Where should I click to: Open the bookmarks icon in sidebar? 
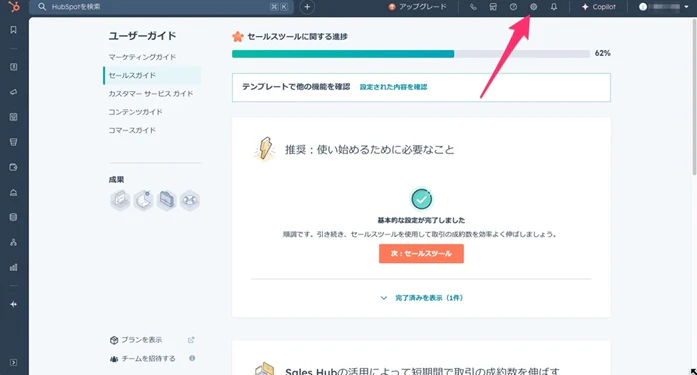pos(13,30)
